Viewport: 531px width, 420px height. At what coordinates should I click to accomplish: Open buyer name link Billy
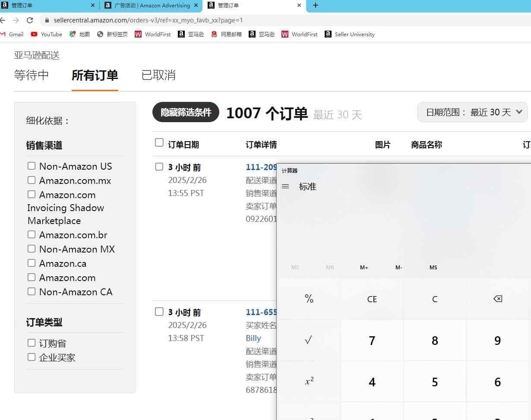tap(253, 338)
